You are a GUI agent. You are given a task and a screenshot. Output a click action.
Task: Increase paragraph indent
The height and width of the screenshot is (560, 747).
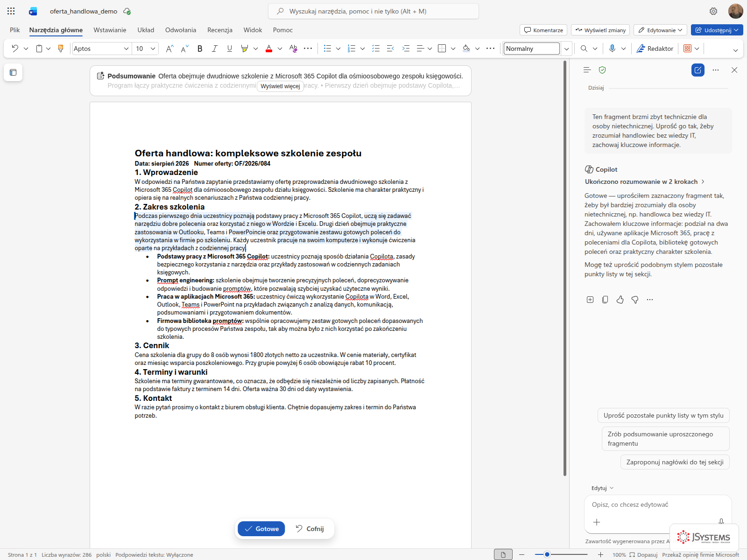[406, 49]
